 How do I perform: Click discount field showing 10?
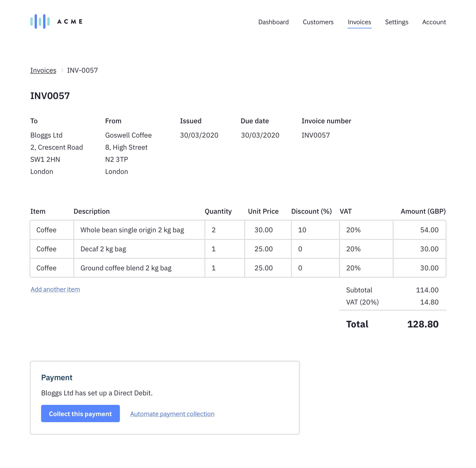(x=315, y=230)
